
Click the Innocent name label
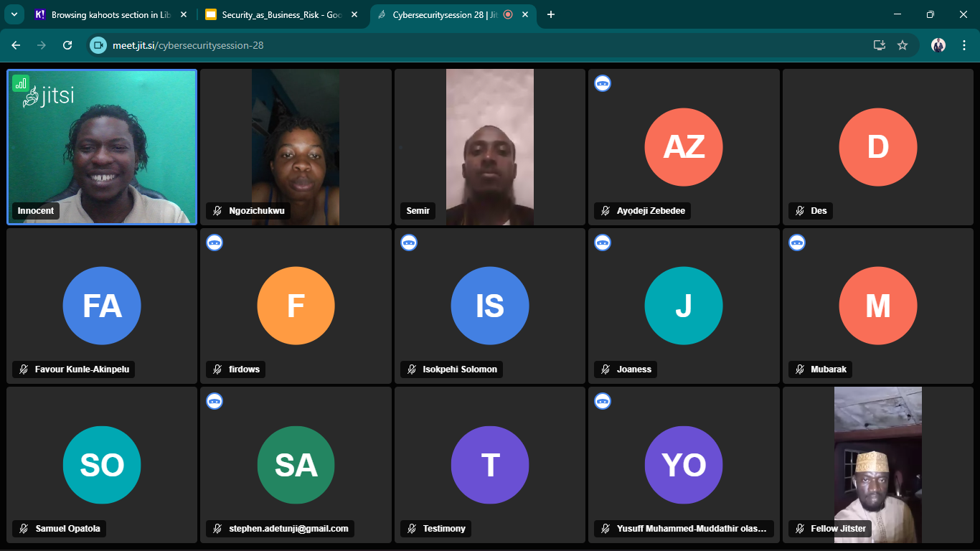point(36,211)
